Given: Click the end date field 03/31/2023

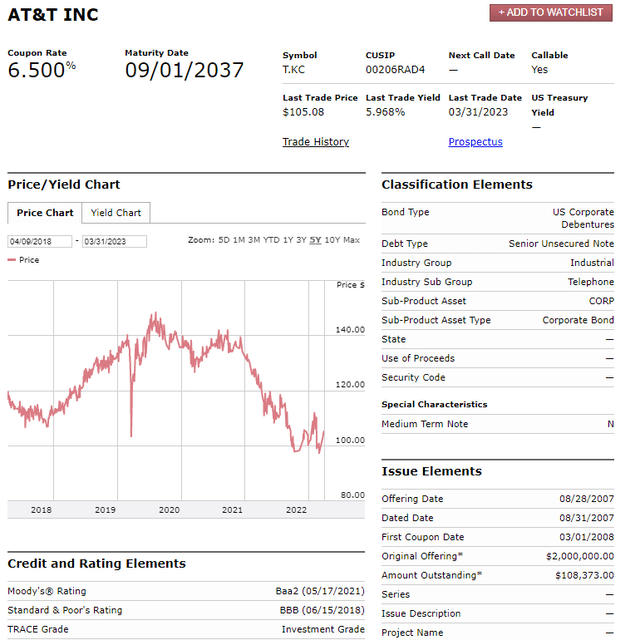Looking at the screenshot, I should [x=114, y=241].
